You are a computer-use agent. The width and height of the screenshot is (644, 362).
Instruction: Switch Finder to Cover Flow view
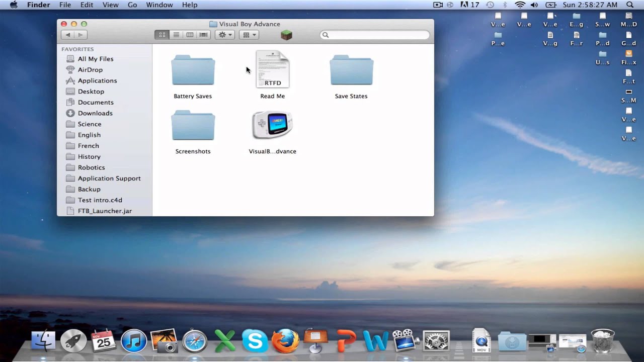204,35
